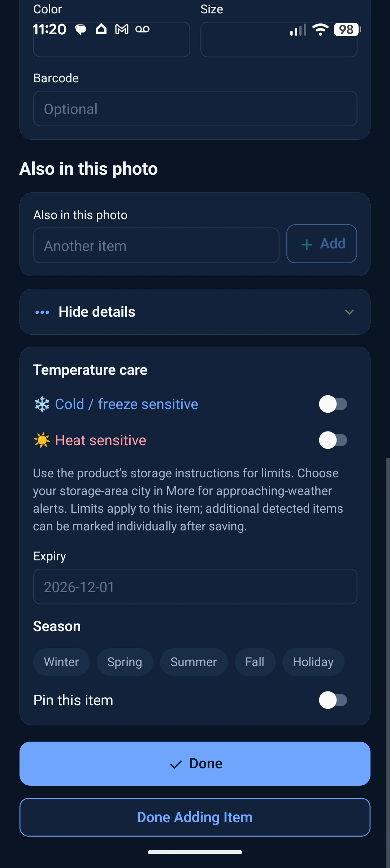Collapse details using the chevron arrow
The width and height of the screenshot is (390, 868).
coord(349,312)
